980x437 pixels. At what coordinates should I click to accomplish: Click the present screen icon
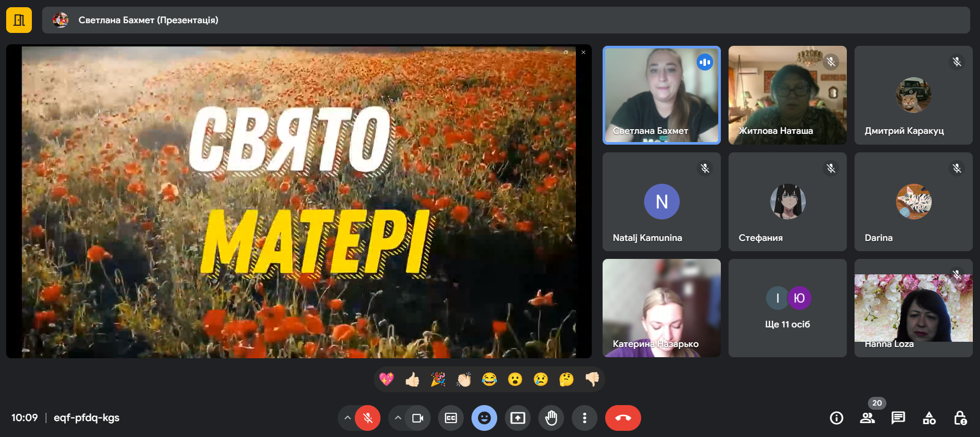[x=518, y=418]
